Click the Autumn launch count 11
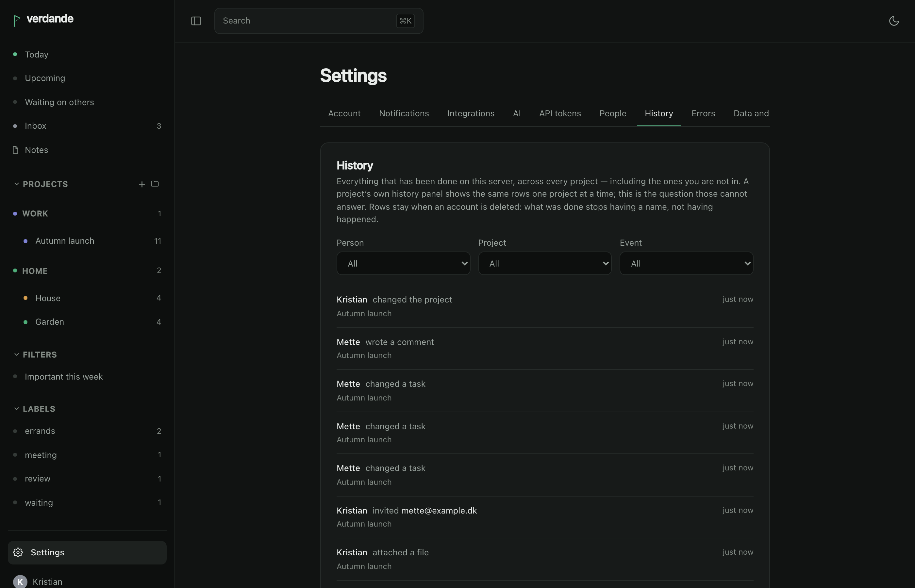Viewport: 915px width, 588px height. tap(158, 241)
